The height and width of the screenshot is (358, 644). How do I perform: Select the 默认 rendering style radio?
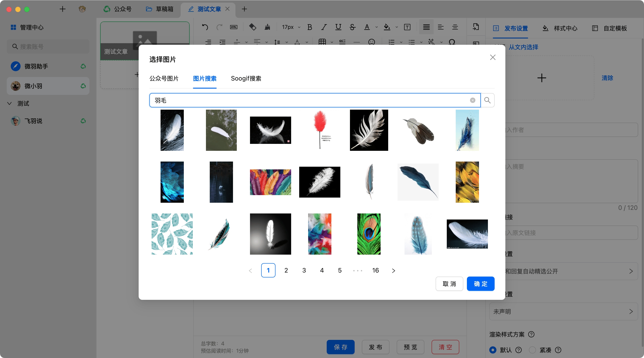click(493, 350)
